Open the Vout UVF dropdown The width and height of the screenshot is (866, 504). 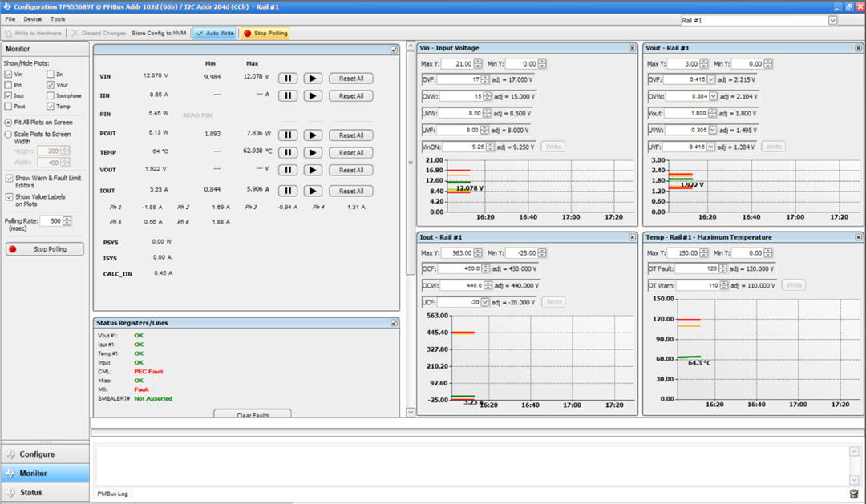pos(710,147)
